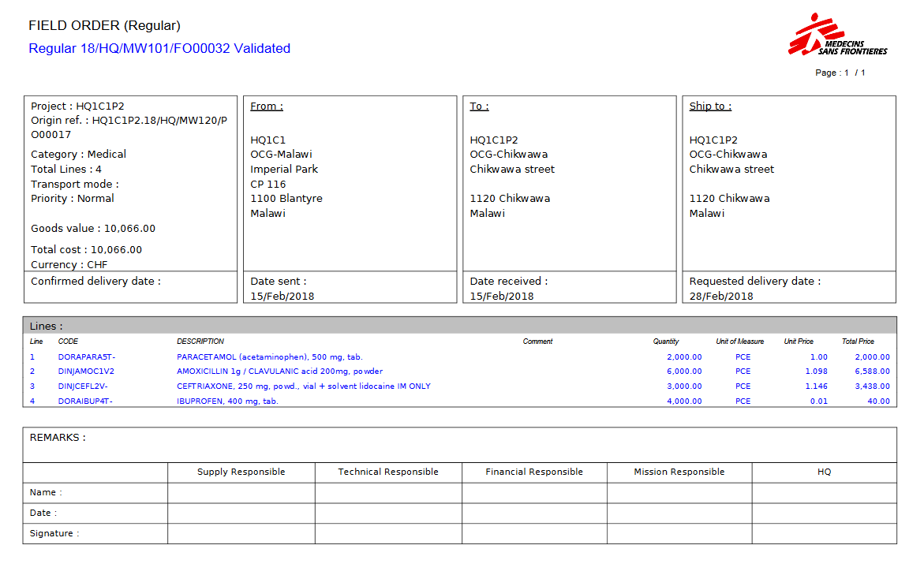The image size is (924, 575).
Task: Click the AMOXICILLIN / CLAVULANIC acid description
Action: click(279, 372)
